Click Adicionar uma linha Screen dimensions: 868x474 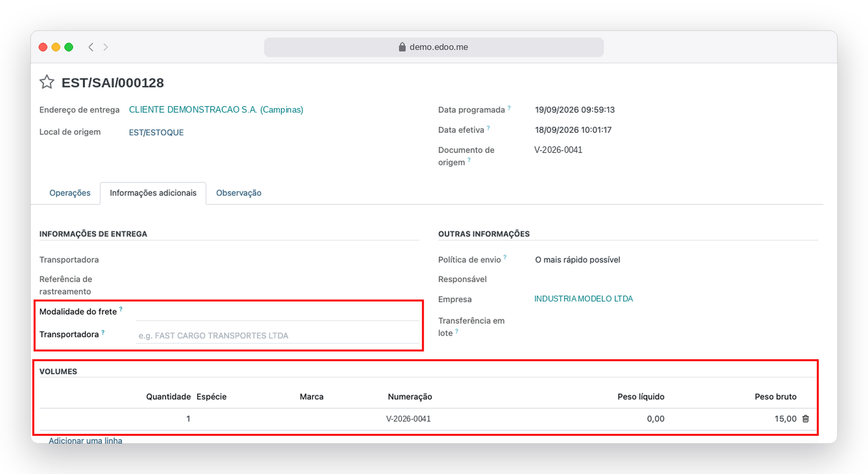(x=85, y=441)
